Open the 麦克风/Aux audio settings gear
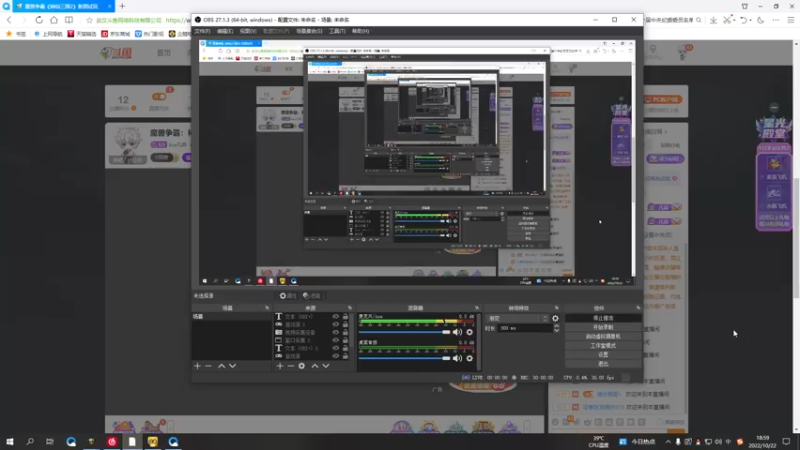Screen dimensions: 800x450 (x=469, y=332)
